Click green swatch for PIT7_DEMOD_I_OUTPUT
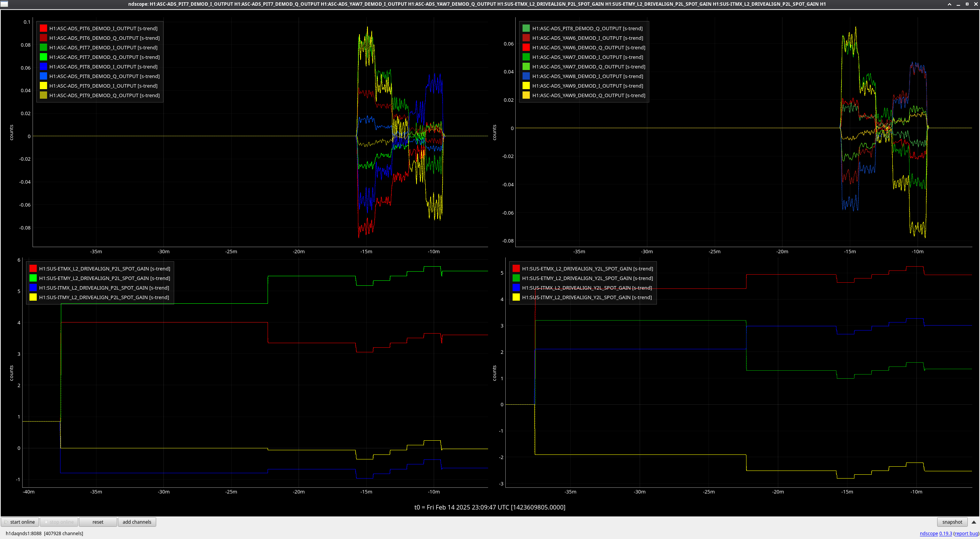The width and height of the screenshot is (980, 539). [43, 47]
